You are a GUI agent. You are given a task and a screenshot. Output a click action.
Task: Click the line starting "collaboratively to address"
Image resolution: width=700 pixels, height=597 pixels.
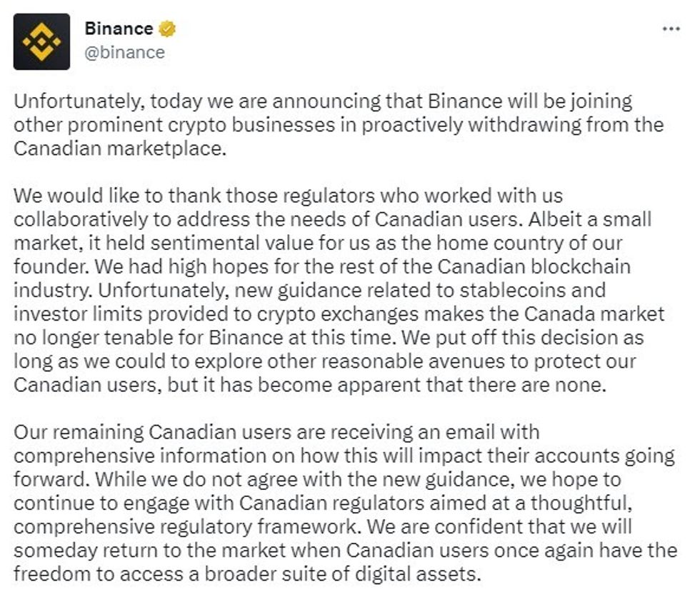332,219
